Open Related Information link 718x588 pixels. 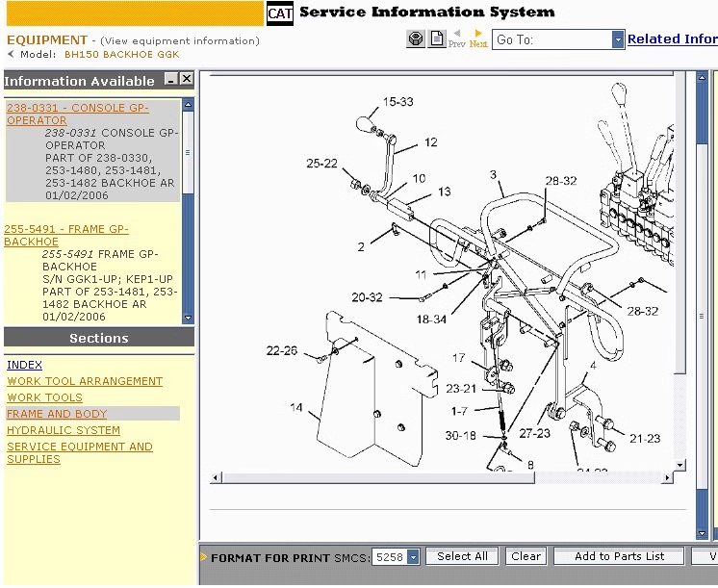[x=672, y=39]
